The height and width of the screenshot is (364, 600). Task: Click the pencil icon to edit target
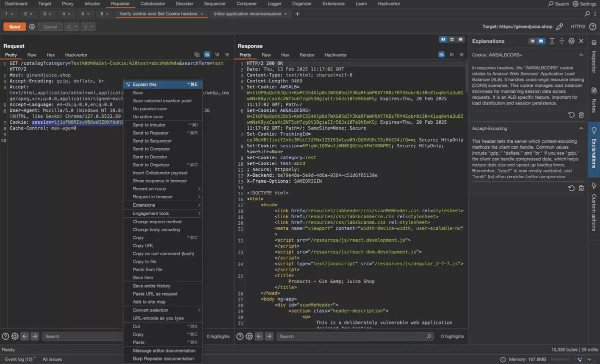(559, 26)
